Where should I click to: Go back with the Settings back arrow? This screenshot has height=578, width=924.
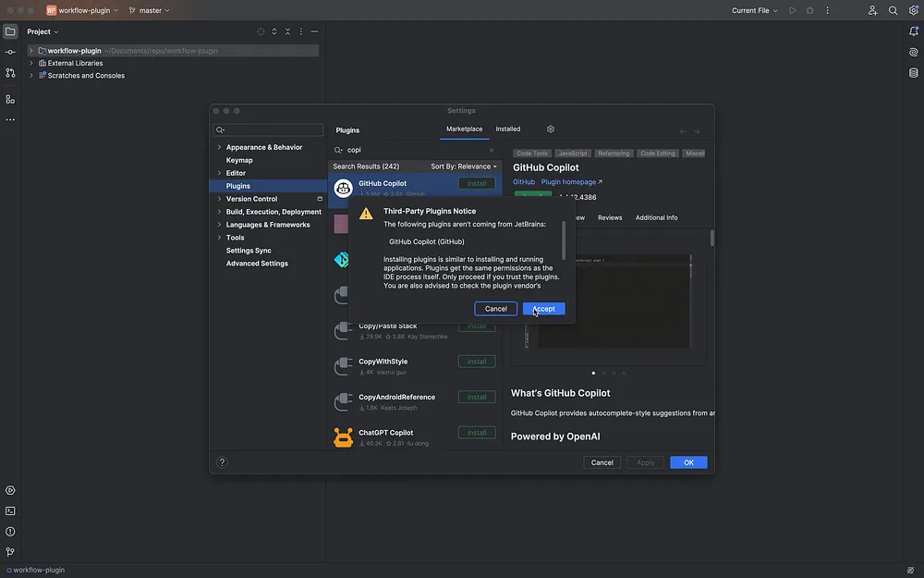(x=683, y=132)
